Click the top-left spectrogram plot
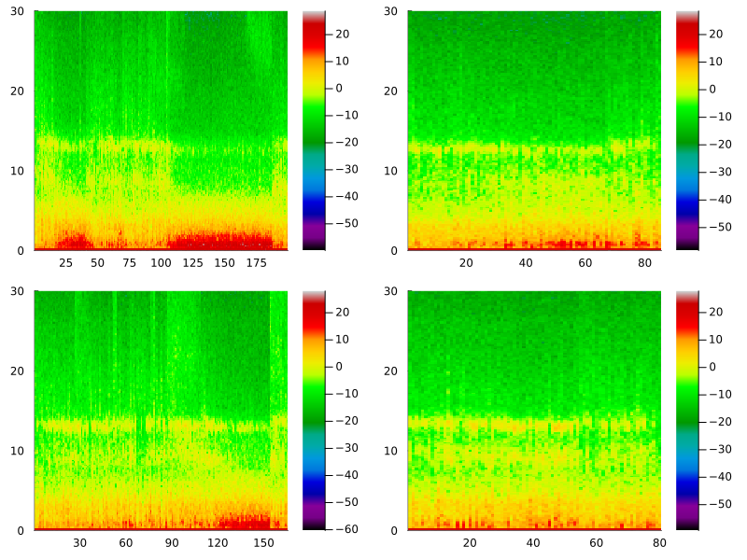Screen dimensions: 747x560 pos(161,131)
